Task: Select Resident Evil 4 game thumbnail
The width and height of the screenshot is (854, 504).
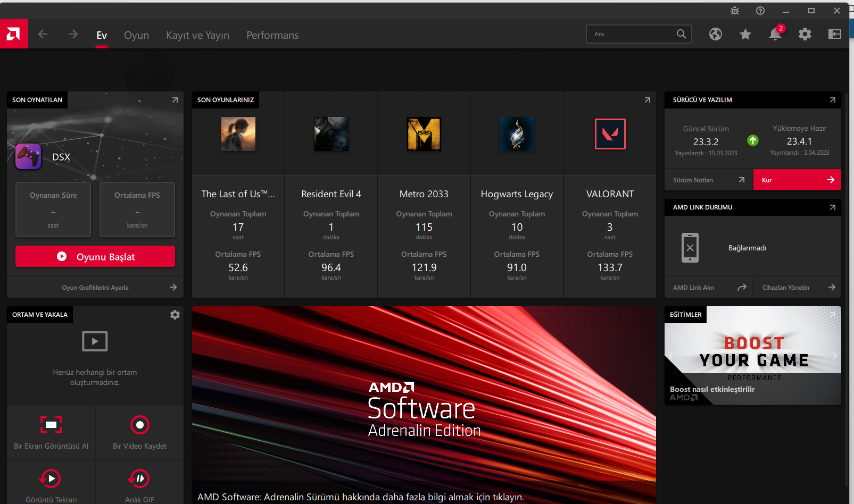Action: click(331, 134)
